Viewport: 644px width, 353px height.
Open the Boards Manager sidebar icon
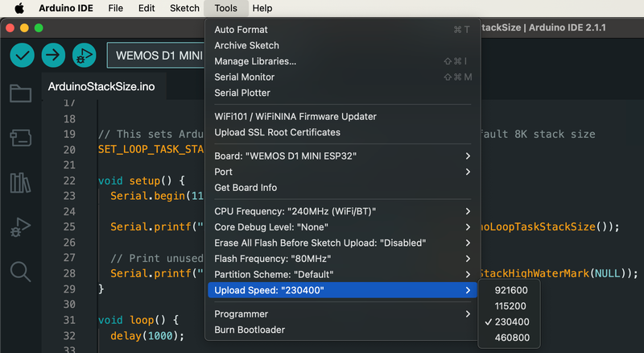click(20, 138)
